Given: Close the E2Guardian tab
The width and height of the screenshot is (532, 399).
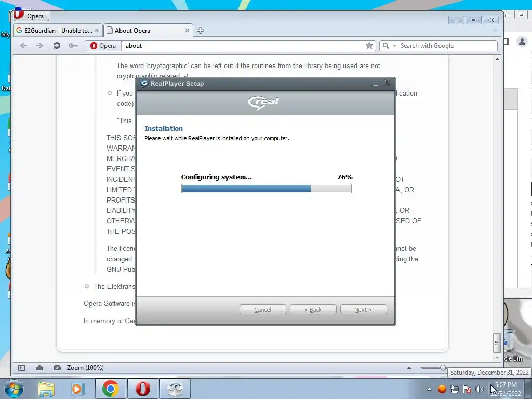Looking at the screenshot, I should (97, 31).
